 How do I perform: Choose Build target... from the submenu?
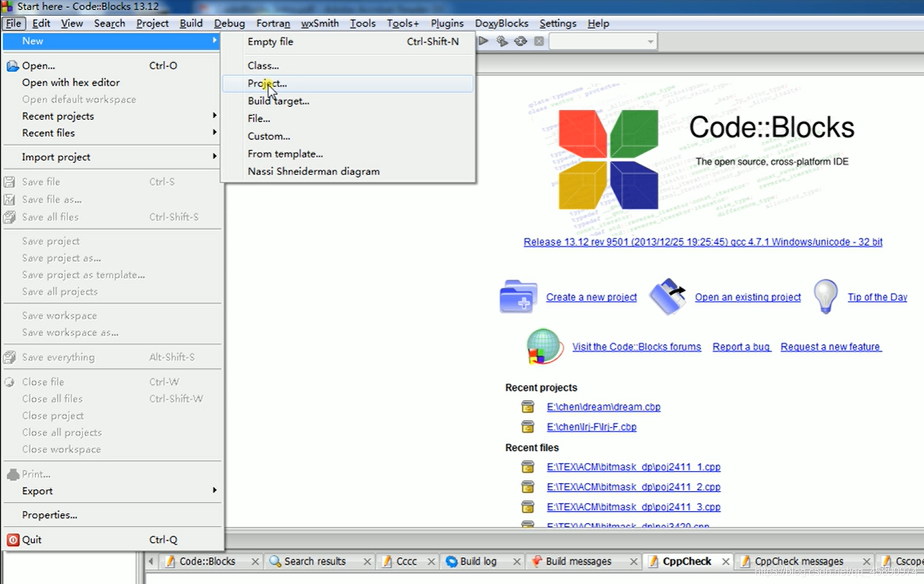coord(348,101)
